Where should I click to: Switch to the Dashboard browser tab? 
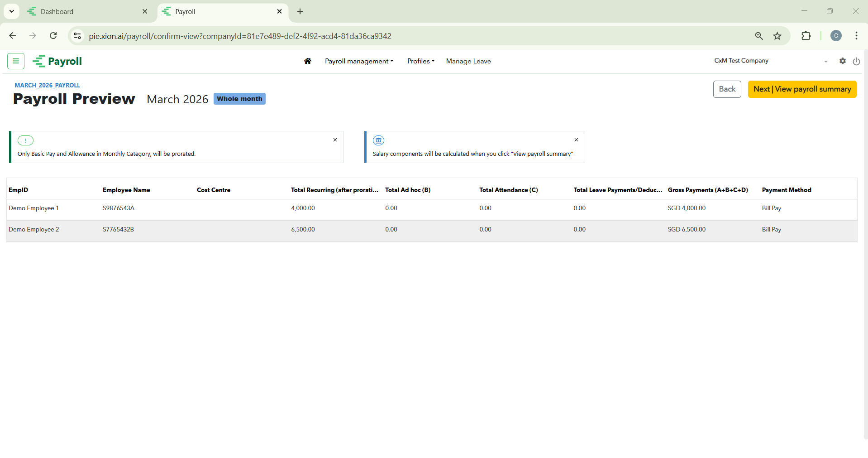click(x=81, y=12)
